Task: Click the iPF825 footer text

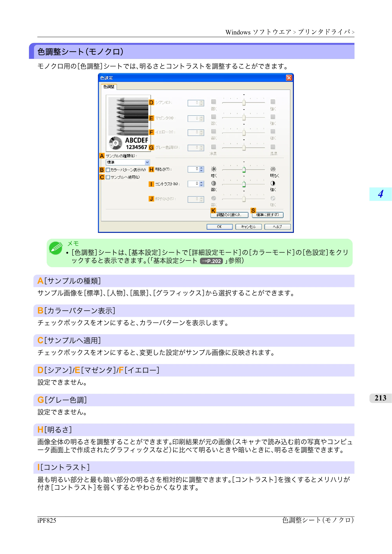Action: point(47,521)
